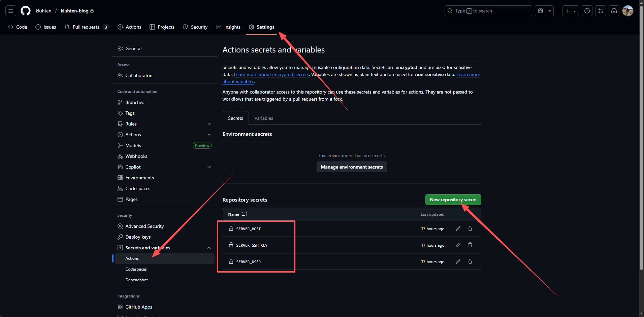Open the issues icon in top header
The image size is (644, 317).
pyautogui.click(x=587, y=11)
